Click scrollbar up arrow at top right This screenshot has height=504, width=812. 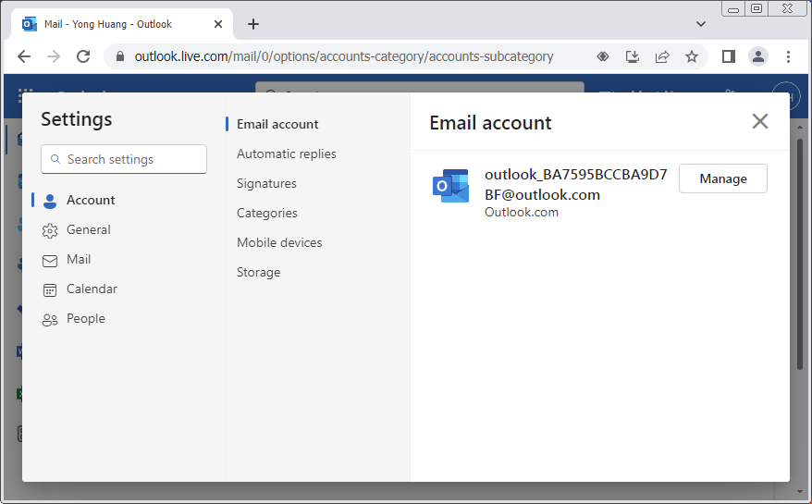click(800, 127)
